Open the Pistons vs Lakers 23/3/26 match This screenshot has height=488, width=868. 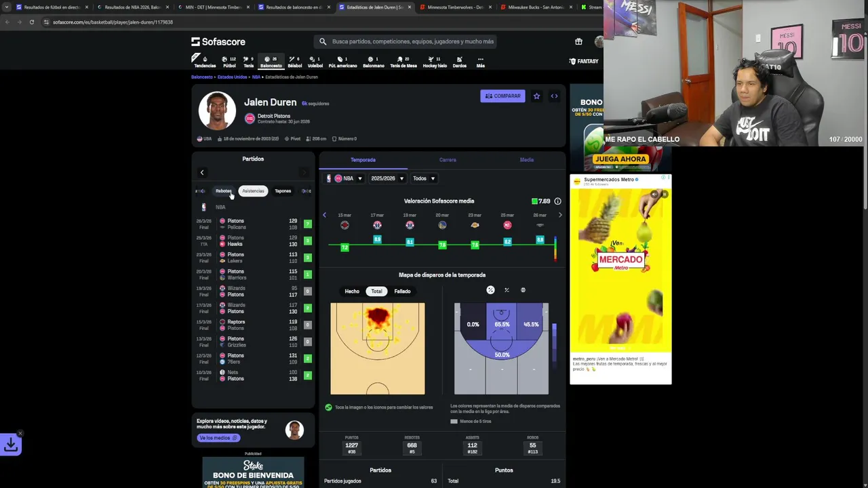pyautogui.click(x=253, y=258)
